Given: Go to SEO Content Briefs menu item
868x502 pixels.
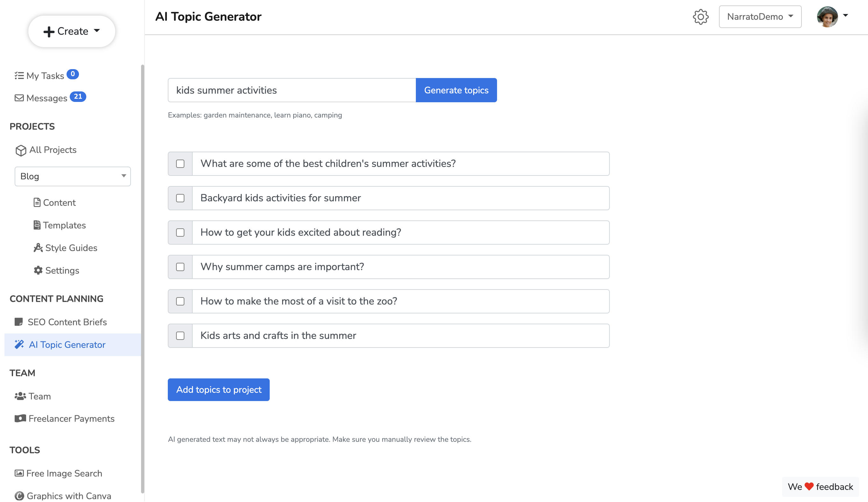Looking at the screenshot, I should 67,322.
